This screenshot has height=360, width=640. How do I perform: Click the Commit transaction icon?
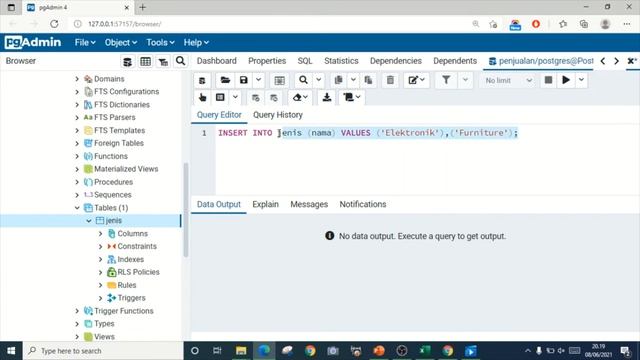(256, 98)
